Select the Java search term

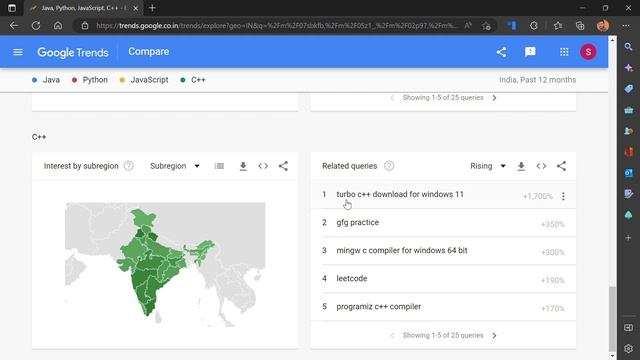tap(46, 80)
